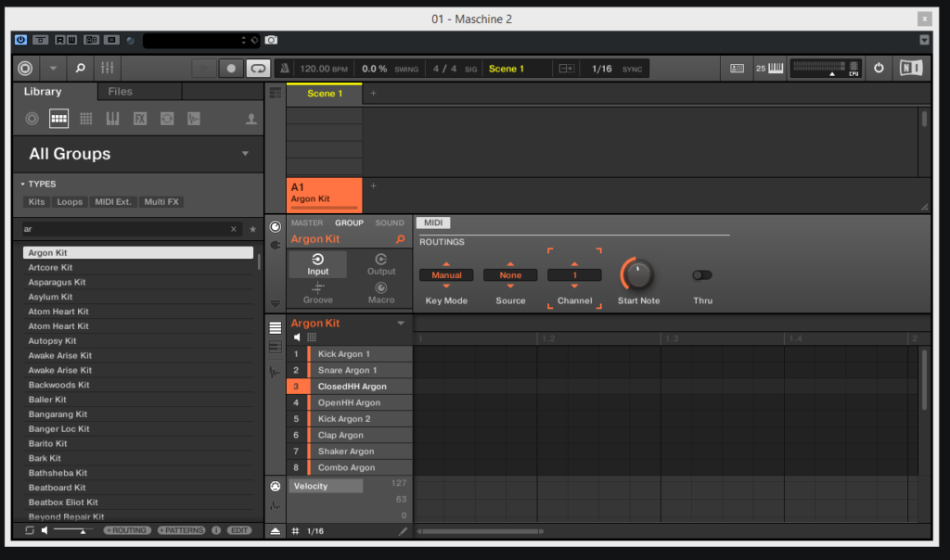Filter by Kits type tag
Screen dimensions: 950x560
[x=36, y=201]
